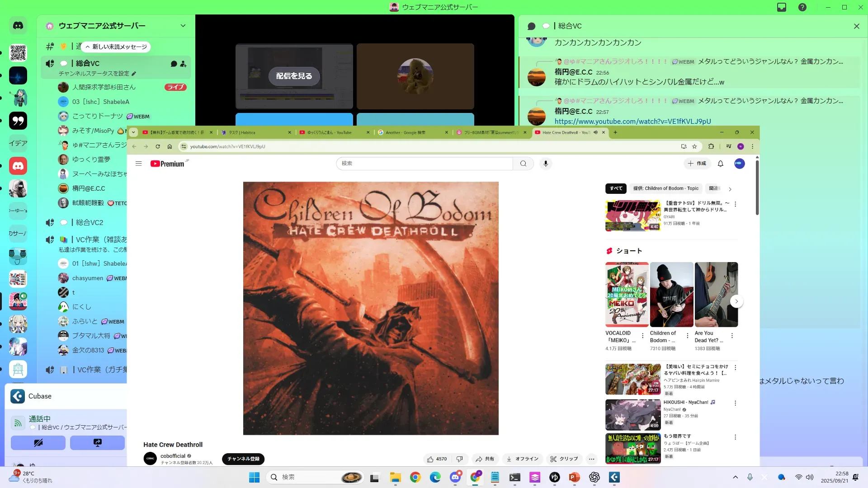Toggle the Discord camera button off/on
The width and height of the screenshot is (868, 488).
pos(38,443)
